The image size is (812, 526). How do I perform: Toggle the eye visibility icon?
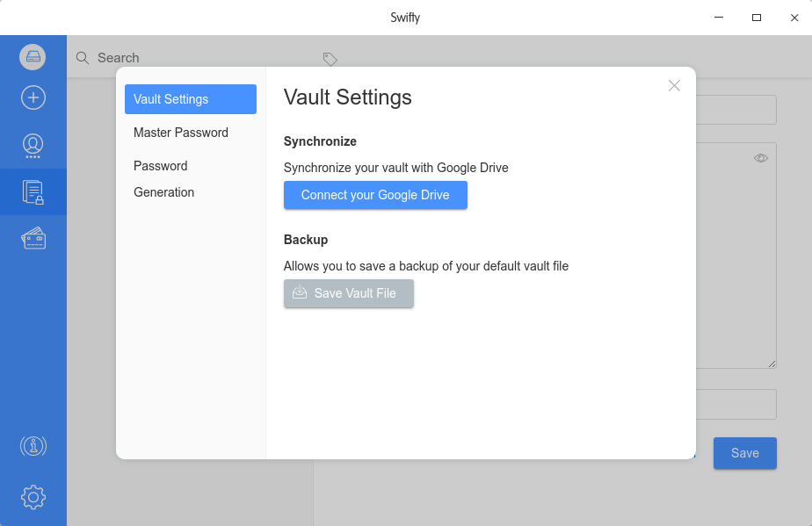tap(761, 158)
